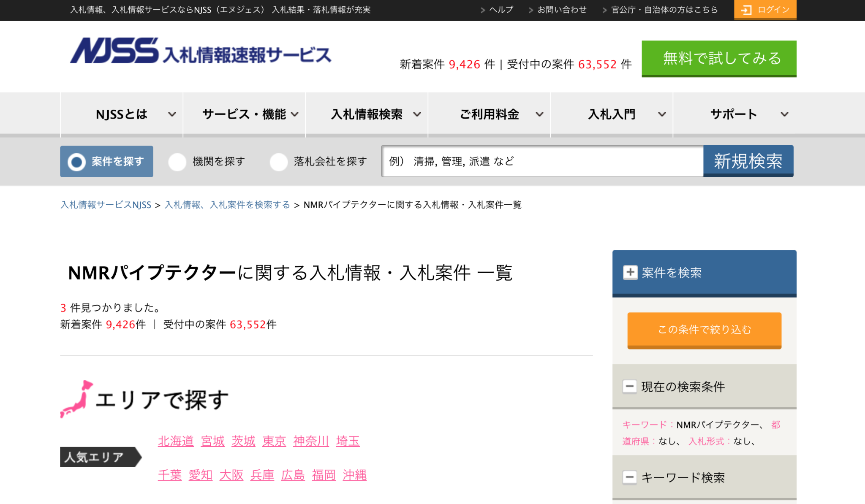Select the 落札会社を探す radio button
Viewport: 865px width, 504px height.
(x=279, y=161)
